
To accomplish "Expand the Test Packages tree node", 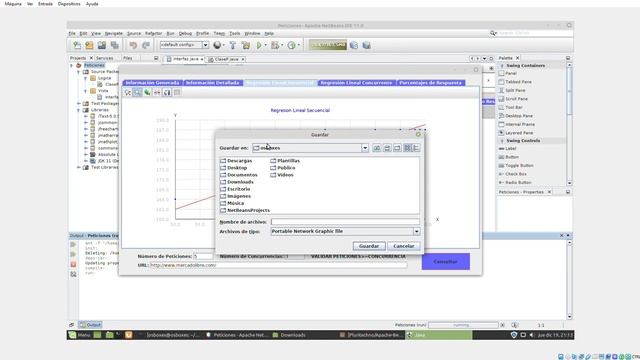I will (x=79, y=104).
